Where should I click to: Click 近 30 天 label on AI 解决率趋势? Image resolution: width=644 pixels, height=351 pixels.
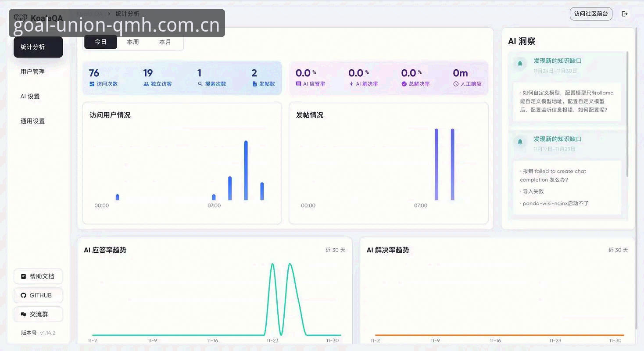[618, 250]
